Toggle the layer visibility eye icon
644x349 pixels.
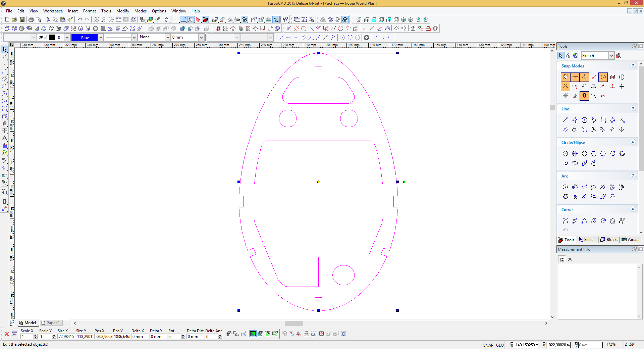41,38
